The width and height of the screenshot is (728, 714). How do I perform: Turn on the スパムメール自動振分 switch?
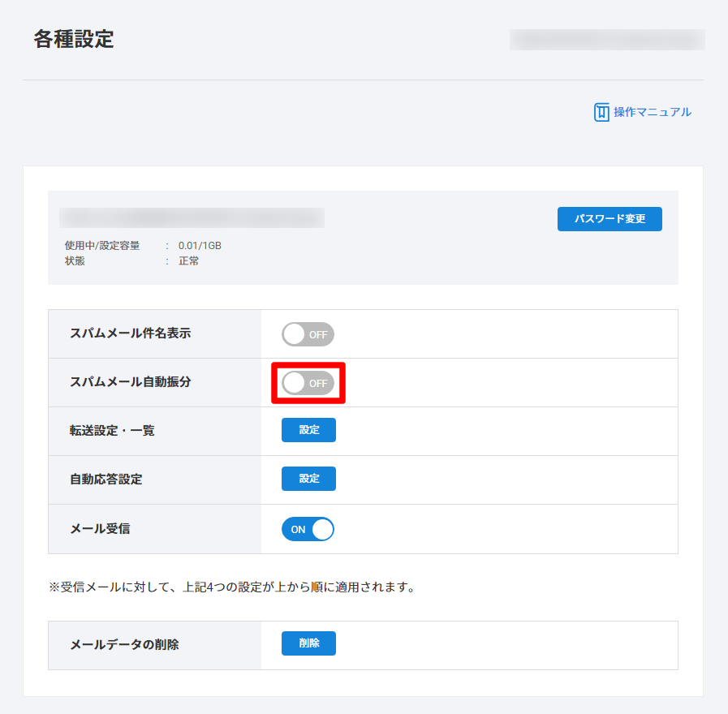pyautogui.click(x=308, y=383)
